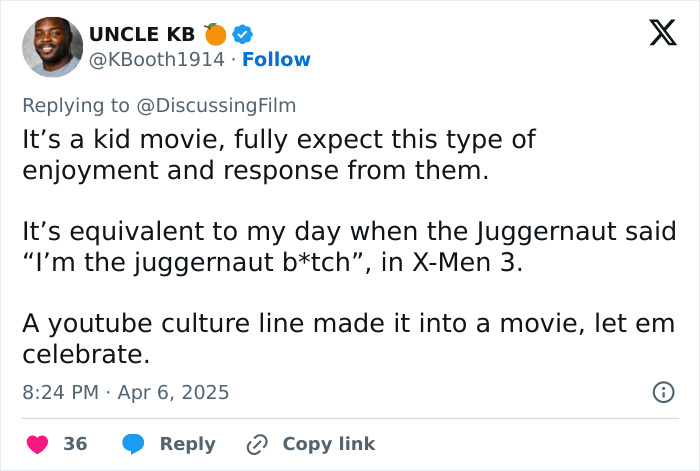Click the orange emoji beside UNCLE KB
This screenshot has height=471, width=700.
(x=216, y=33)
